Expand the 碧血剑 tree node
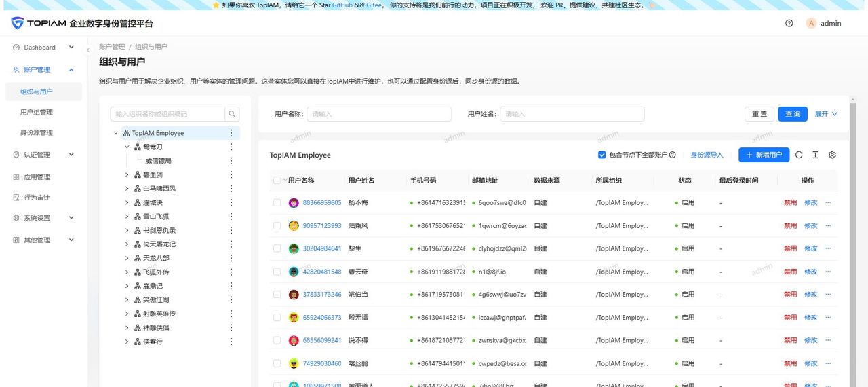This screenshot has height=387, width=868. pyautogui.click(x=127, y=174)
